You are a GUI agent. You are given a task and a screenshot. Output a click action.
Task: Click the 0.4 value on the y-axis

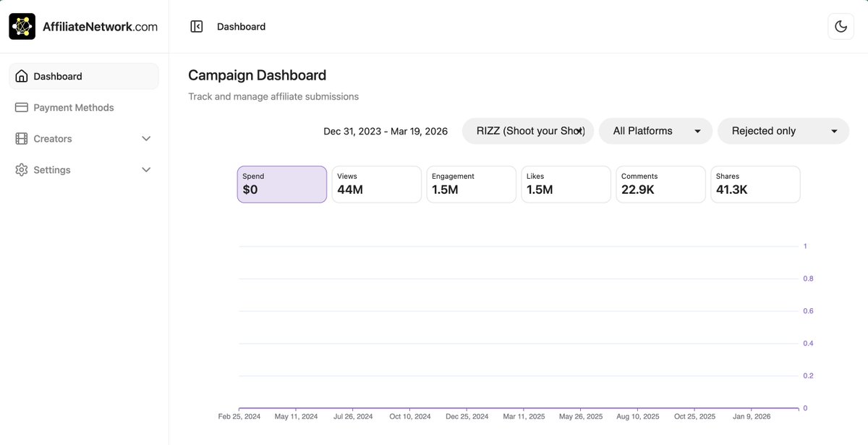click(808, 344)
